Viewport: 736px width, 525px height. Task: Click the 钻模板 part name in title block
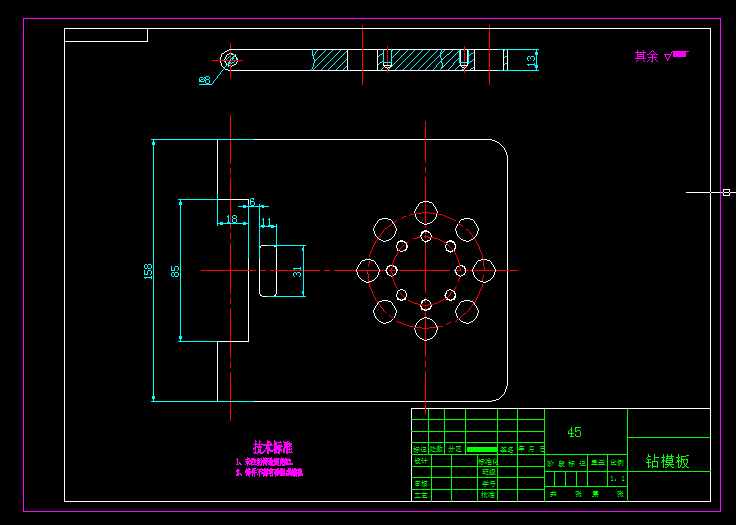pos(667,461)
